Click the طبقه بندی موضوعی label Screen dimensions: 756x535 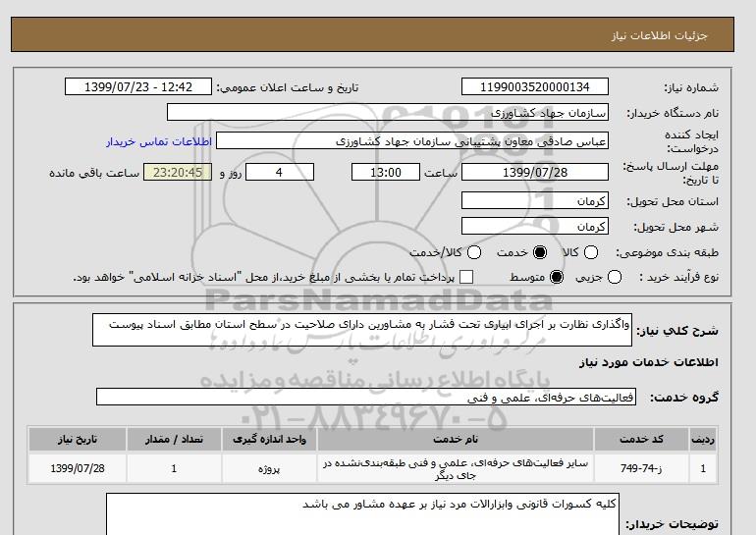pos(667,252)
